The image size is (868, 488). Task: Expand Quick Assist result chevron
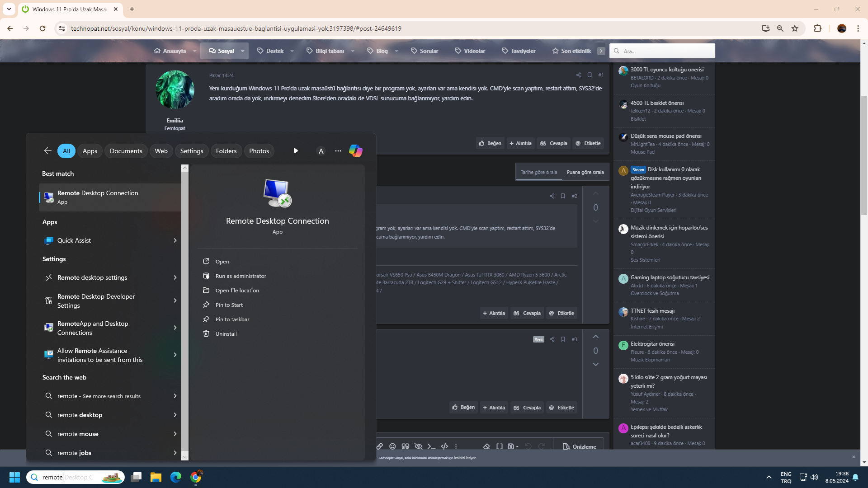[175, 240]
